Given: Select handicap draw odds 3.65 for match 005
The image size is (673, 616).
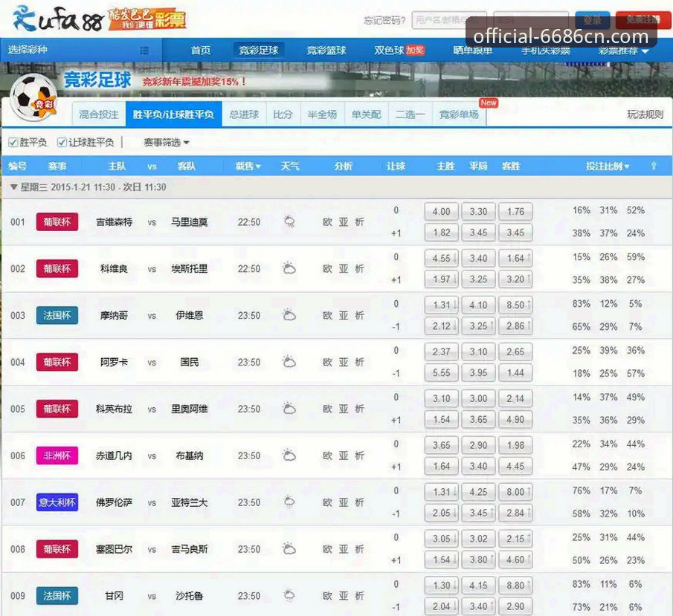Looking at the screenshot, I should coord(478,420).
